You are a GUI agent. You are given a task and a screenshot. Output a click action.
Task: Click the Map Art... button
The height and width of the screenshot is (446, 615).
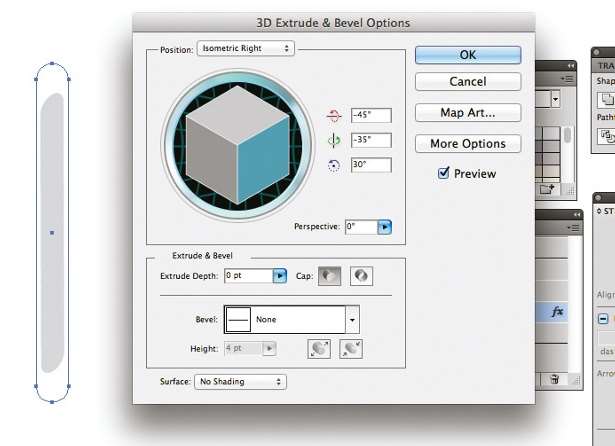coord(468,113)
